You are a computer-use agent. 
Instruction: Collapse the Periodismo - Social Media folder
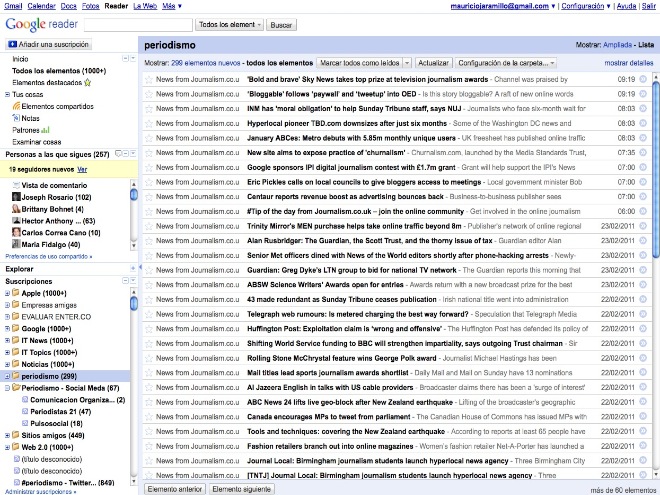[x=7, y=388]
